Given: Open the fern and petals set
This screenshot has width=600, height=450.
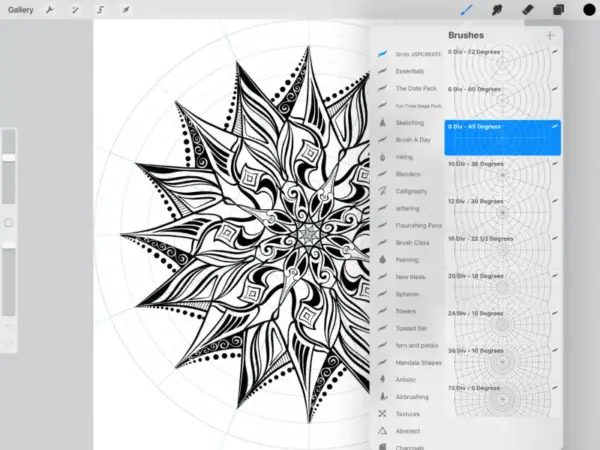Looking at the screenshot, I should 409,346.
